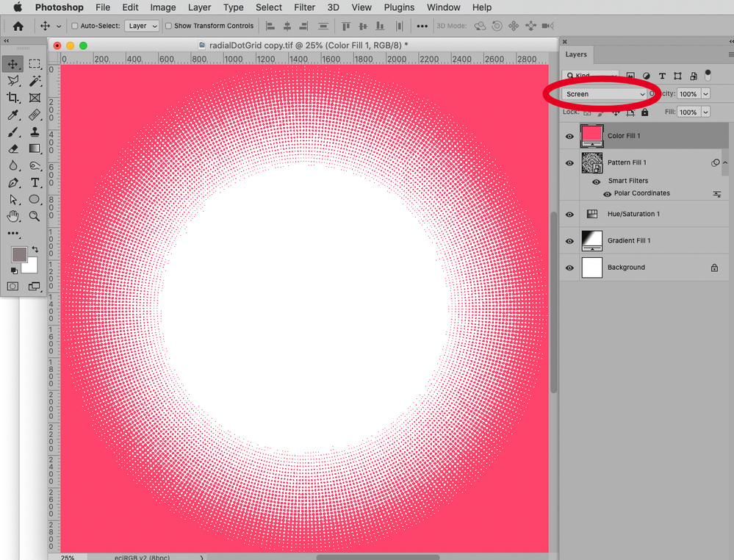734x560 pixels.
Task: Enable the Show Transform Controls checkbox
Action: pyautogui.click(x=168, y=25)
